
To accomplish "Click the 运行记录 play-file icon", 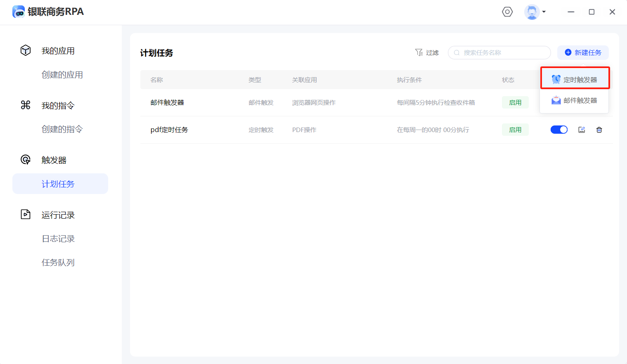I will coord(26,215).
